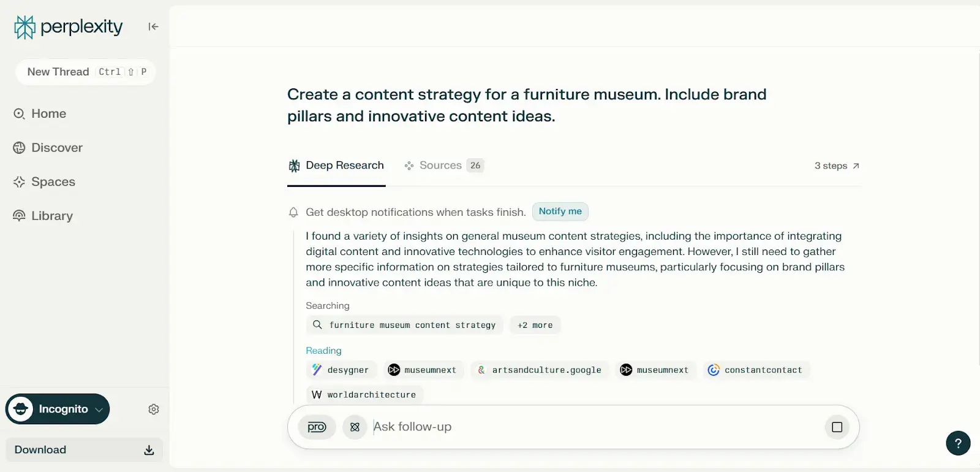Click the notification bell icon
The image size is (980, 472).
pos(293,212)
